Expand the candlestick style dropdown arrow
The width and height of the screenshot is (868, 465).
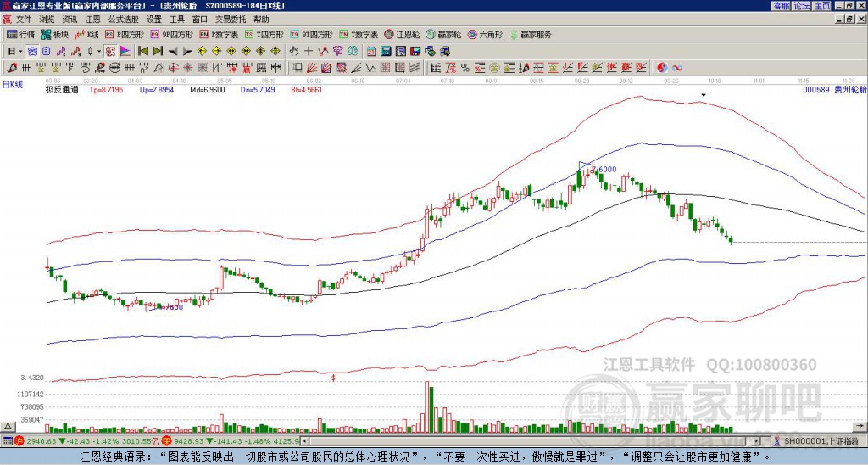click(99, 51)
